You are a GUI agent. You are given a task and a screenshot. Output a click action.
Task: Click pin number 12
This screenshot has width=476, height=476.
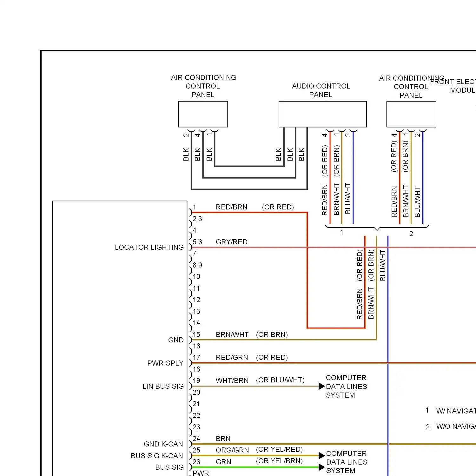pyautogui.click(x=196, y=300)
